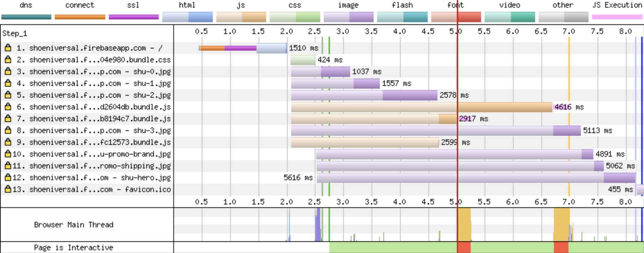This screenshot has width=644, height=253.
Task: Click the lock icon for d2604db.bundle.js
Action: [8, 107]
